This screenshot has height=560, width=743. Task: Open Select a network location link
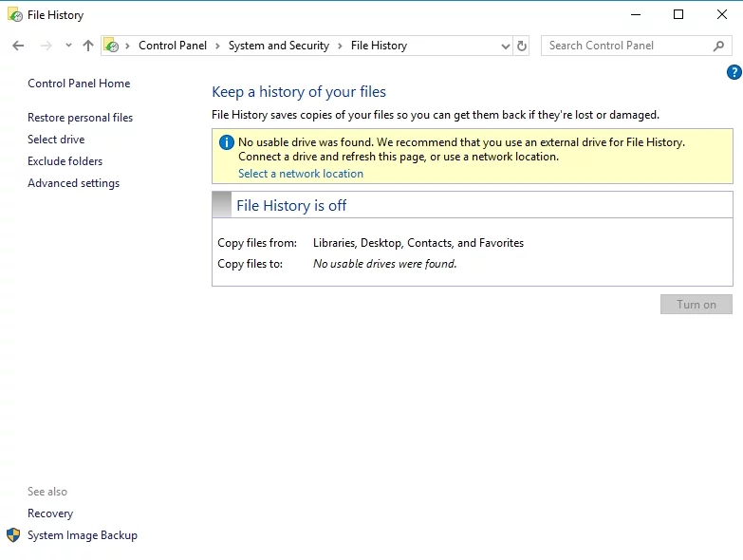pos(300,174)
